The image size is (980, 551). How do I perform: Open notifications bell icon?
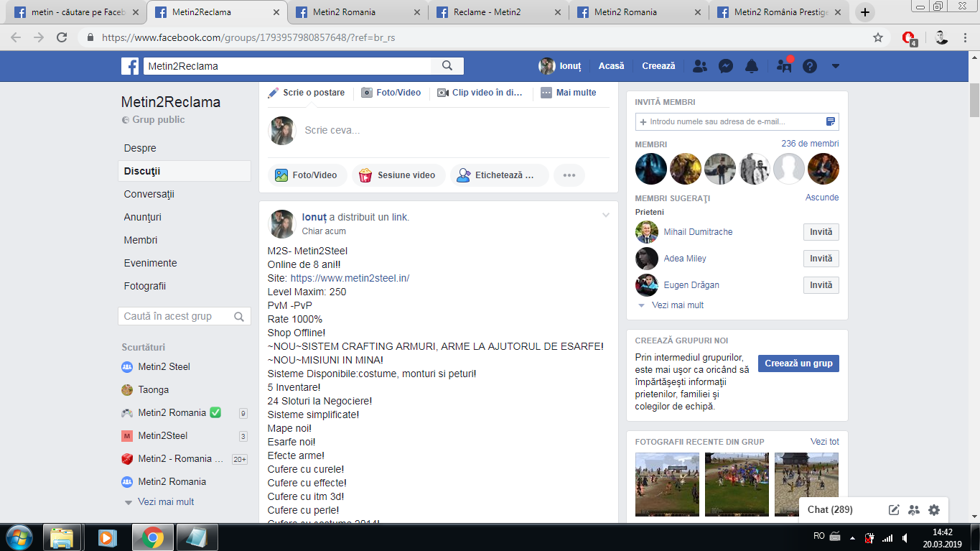752,66
